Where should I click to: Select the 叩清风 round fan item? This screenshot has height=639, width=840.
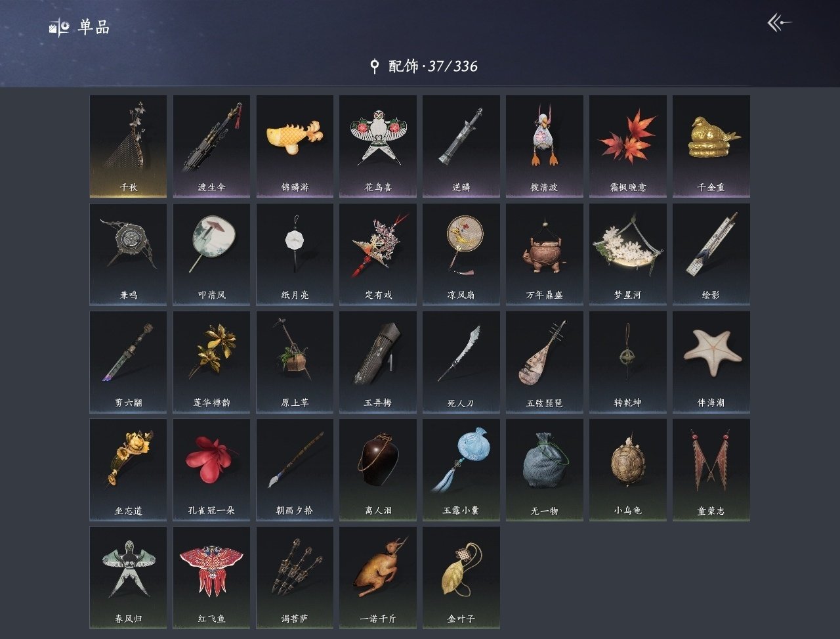coord(211,254)
